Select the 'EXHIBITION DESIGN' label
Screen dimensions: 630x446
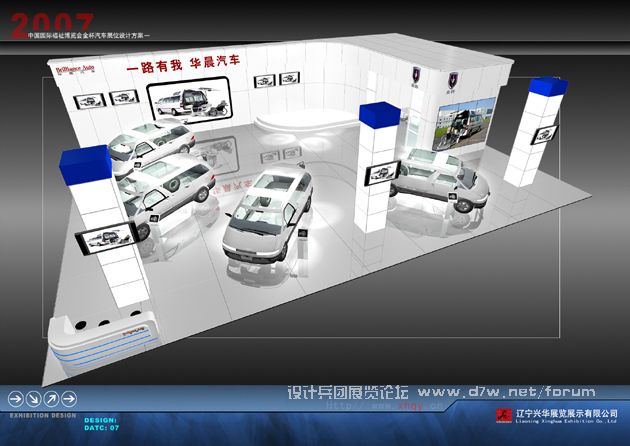click(43, 415)
